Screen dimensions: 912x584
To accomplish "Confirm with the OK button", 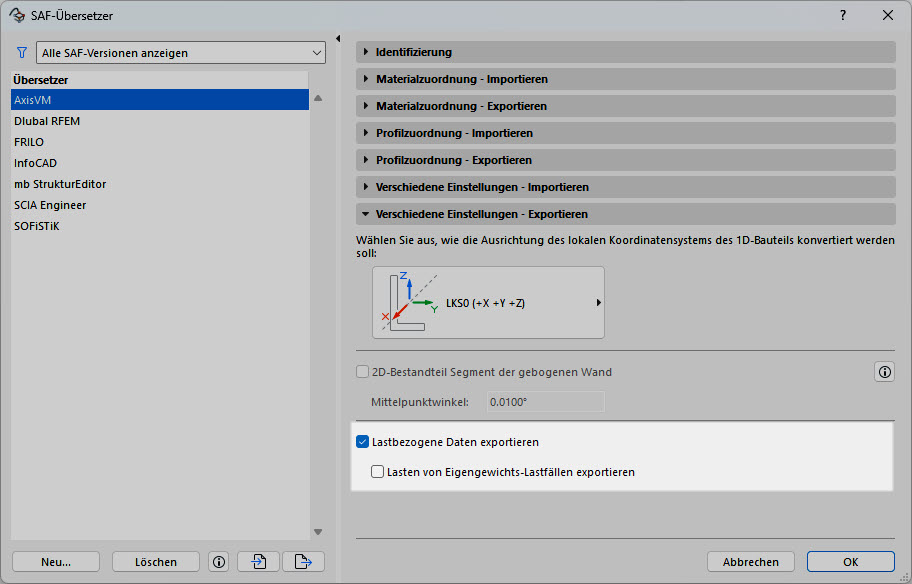I will (x=851, y=562).
